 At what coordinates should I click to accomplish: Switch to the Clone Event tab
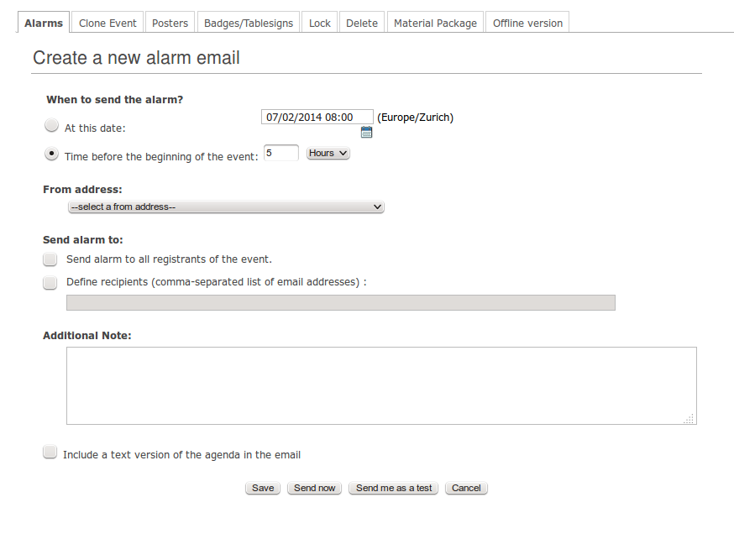[x=107, y=23]
